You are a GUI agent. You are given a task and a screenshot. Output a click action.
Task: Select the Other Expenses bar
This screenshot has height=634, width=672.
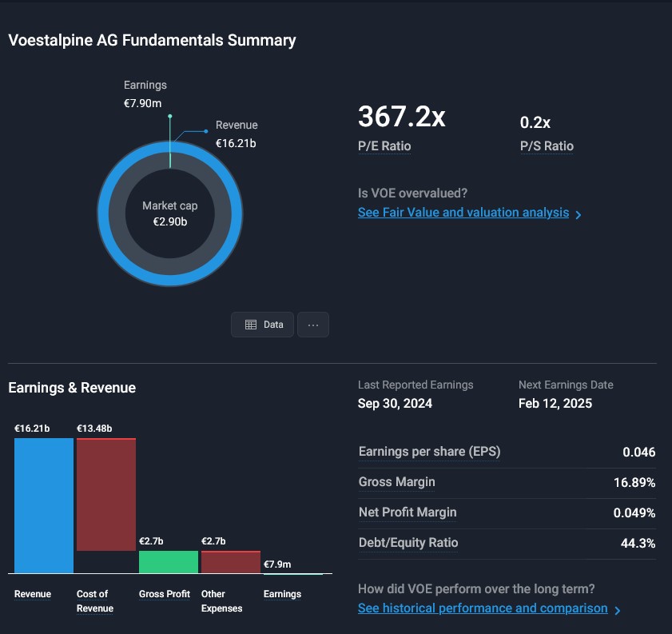pyautogui.click(x=231, y=561)
